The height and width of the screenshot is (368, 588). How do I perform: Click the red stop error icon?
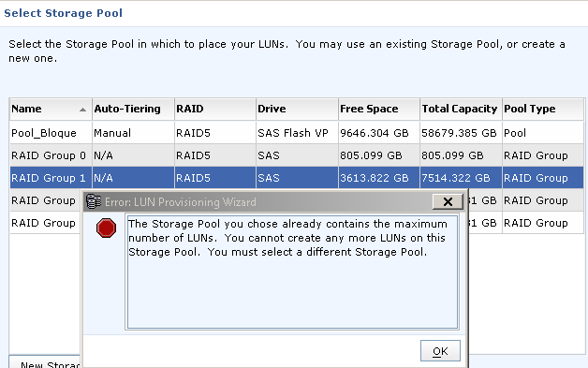pyautogui.click(x=106, y=228)
